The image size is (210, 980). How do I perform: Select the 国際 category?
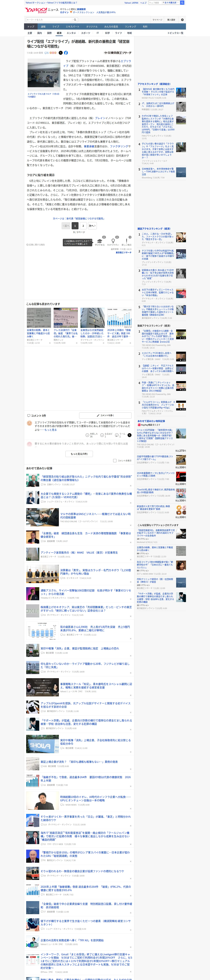click(x=49, y=33)
